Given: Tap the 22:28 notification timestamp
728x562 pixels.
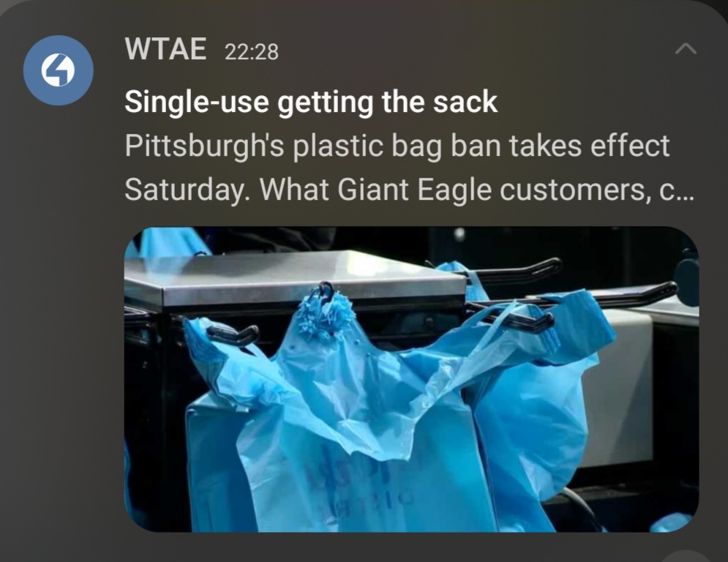Looking at the screenshot, I should coord(251,51).
